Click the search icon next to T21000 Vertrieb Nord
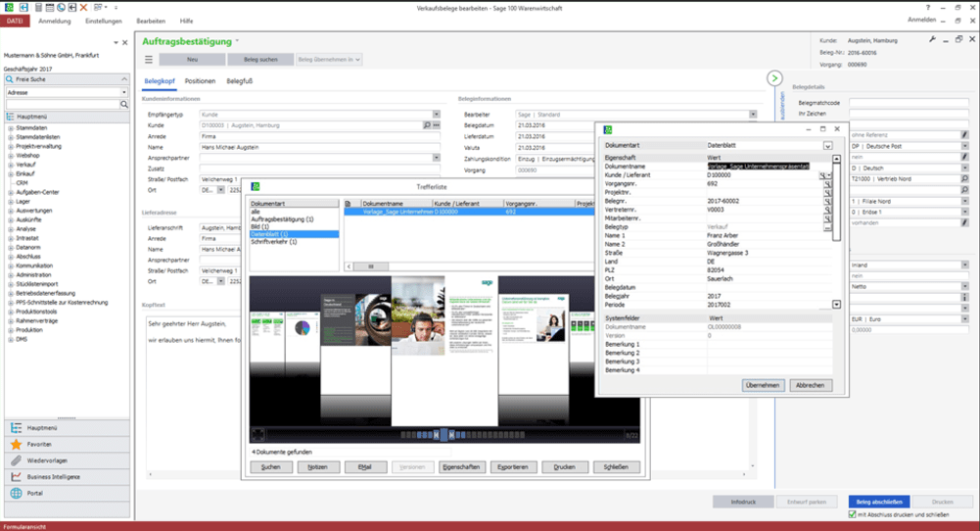The height and width of the screenshot is (531, 980). (x=964, y=179)
